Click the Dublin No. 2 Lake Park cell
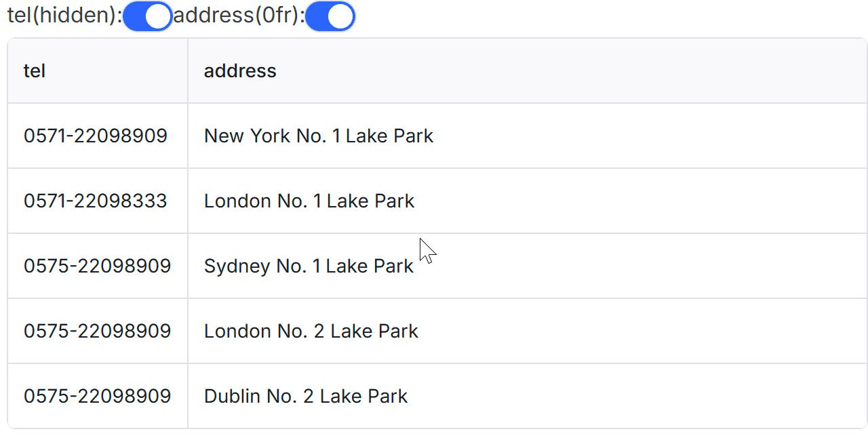This screenshot has width=868, height=440. point(306,396)
